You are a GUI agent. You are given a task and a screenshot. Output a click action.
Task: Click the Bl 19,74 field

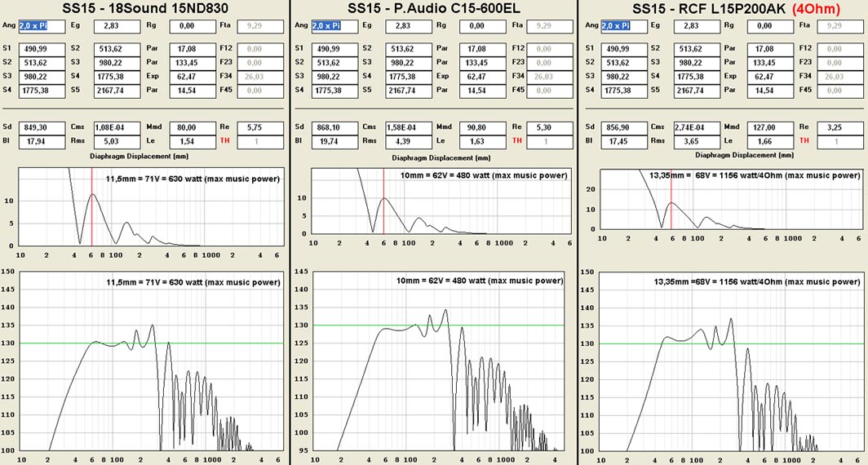pos(334,142)
